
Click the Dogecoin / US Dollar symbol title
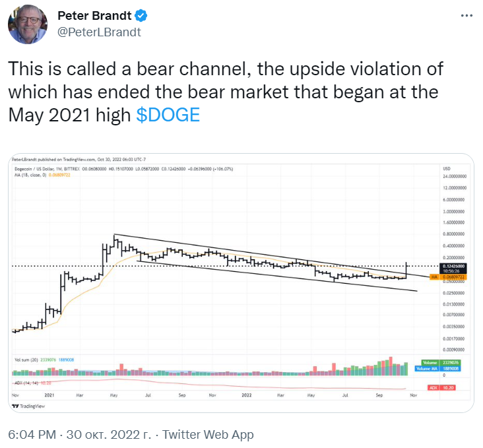tap(34, 169)
